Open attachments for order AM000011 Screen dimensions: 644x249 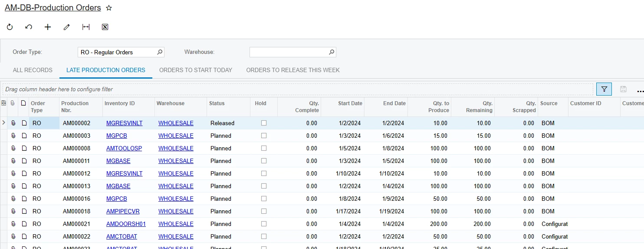(13, 161)
